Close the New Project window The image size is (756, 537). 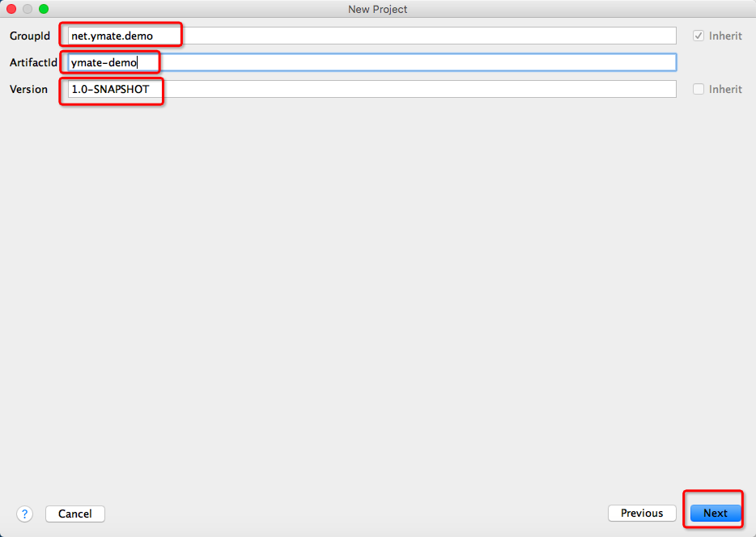point(11,9)
